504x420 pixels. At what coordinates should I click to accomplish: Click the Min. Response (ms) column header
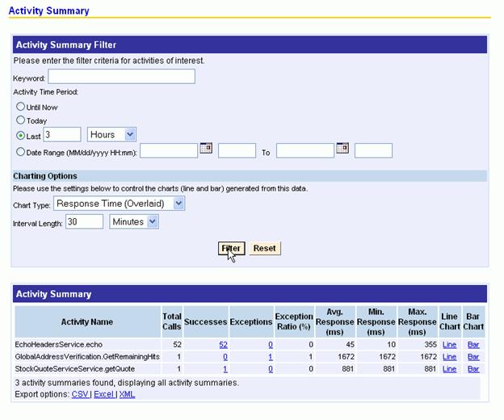[x=376, y=321]
